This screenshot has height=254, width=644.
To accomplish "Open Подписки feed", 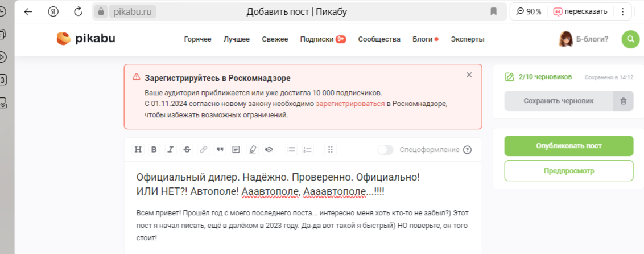I will tap(317, 39).
